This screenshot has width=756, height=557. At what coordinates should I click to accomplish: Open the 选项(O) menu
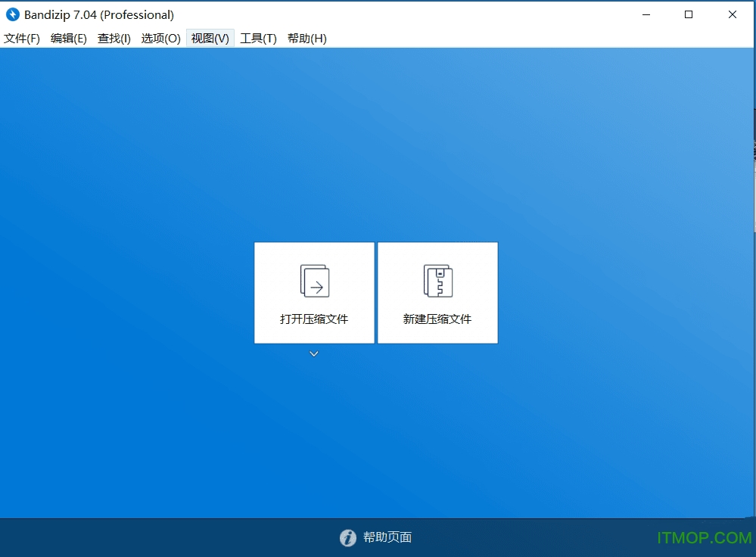pyautogui.click(x=160, y=39)
